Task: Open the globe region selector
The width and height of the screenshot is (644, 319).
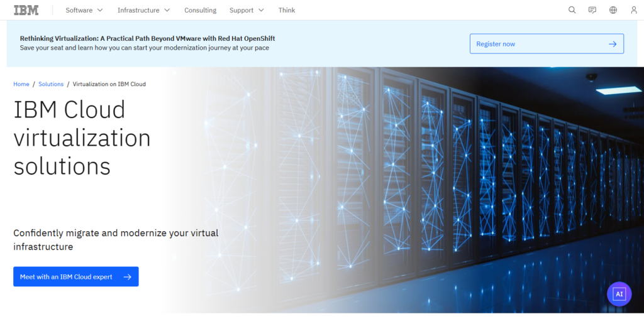Action: pos(613,10)
